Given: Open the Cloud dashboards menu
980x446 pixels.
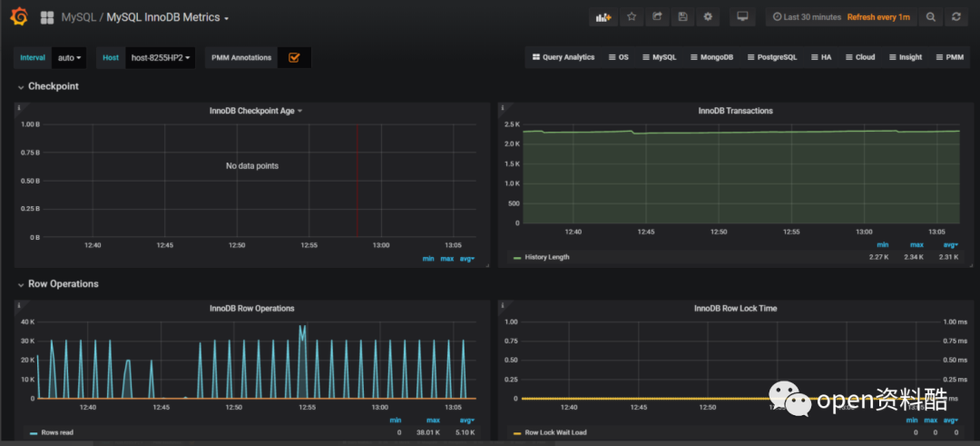Looking at the screenshot, I should coord(860,57).
